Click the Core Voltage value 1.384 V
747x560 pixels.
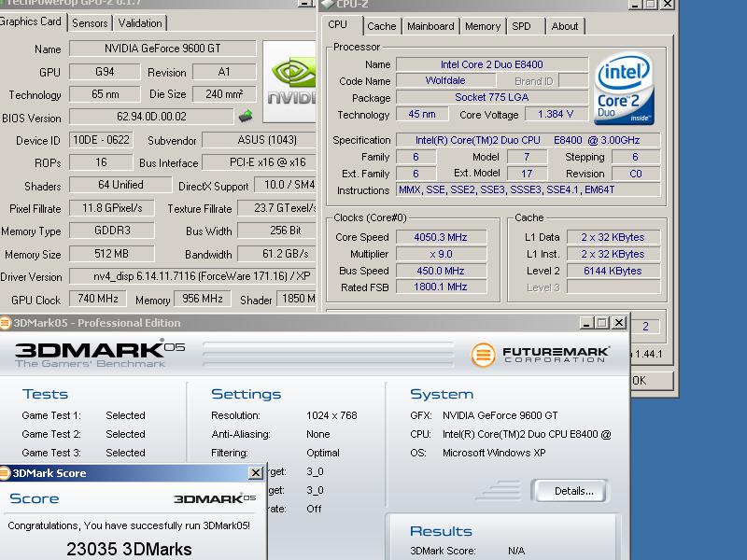coord(556,114)
